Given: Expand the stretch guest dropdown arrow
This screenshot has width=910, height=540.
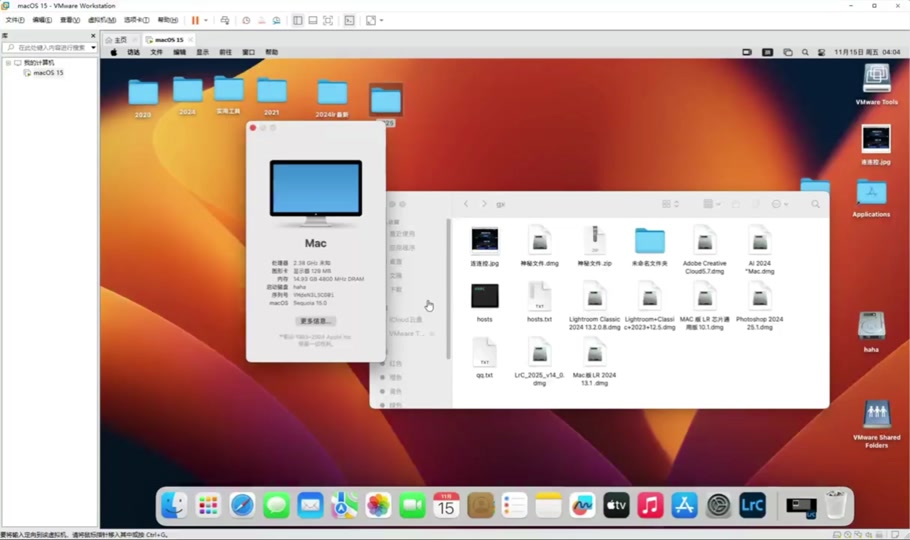Looking at the screenshot, I should [381, 20].
